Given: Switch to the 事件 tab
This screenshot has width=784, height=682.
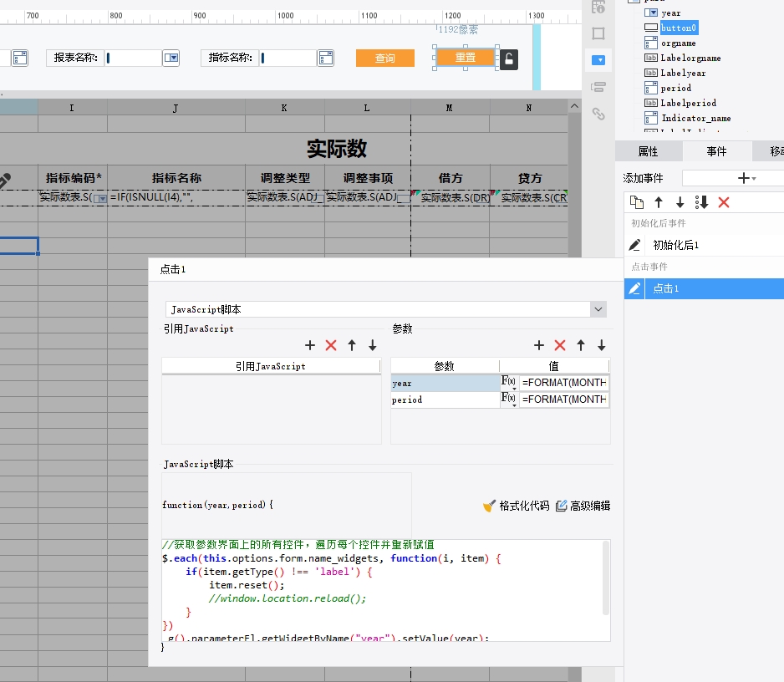Looking at the screenshot, I should (x=717, y=151).
